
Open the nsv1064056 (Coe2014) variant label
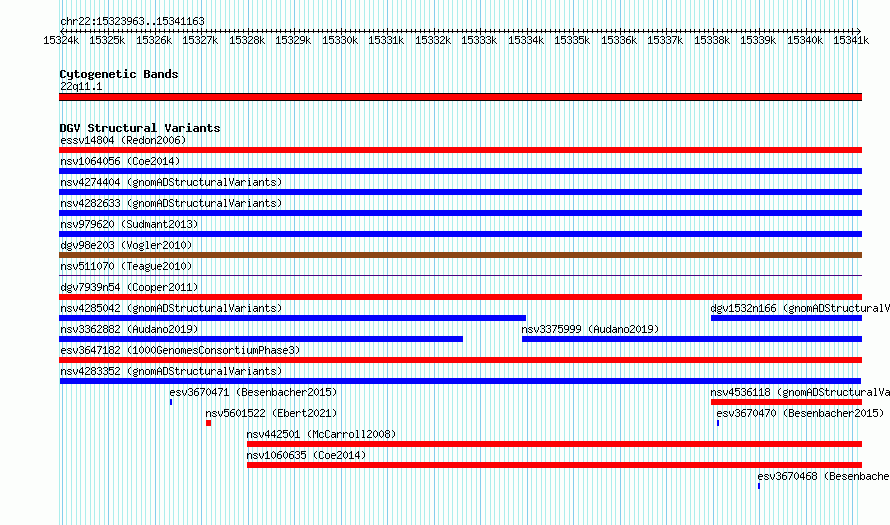(x=120, y=161)
